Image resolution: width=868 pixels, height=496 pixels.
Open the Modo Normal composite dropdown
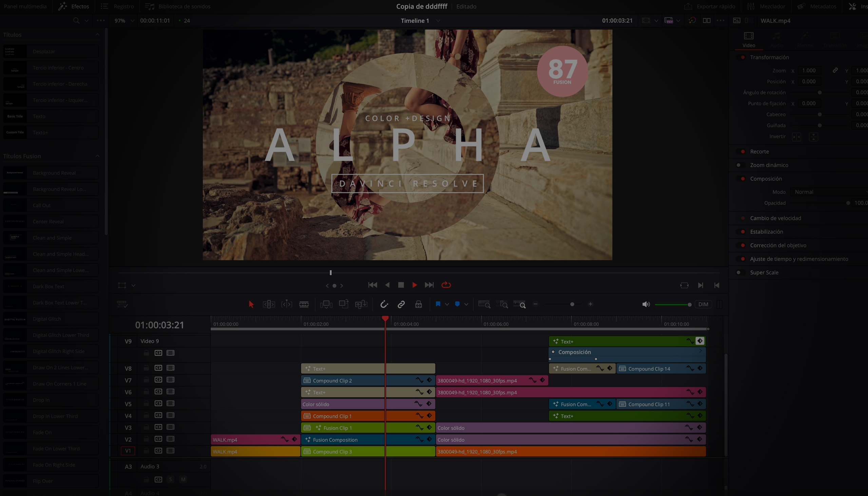click(829, 192)
